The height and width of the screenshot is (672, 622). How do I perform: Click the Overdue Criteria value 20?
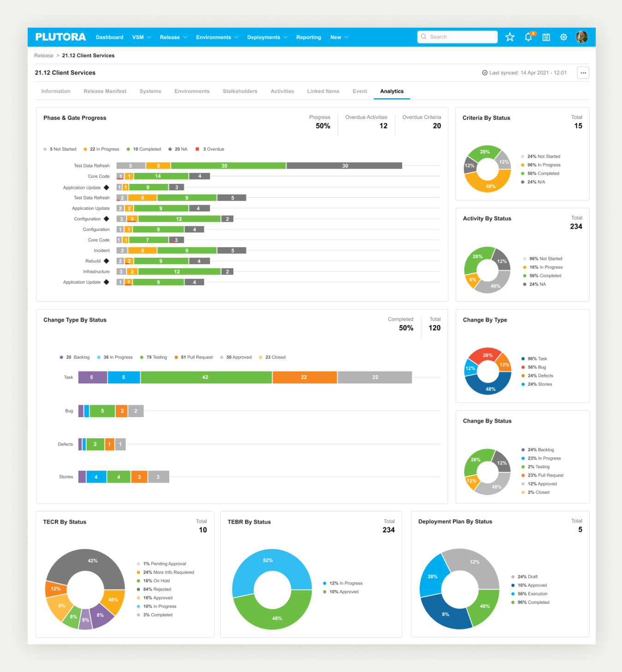pos(437,126)
